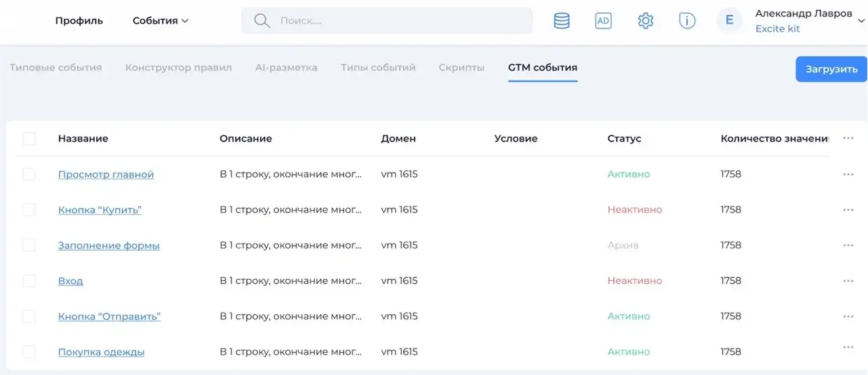Click the Домен column header

coord(398,139)
